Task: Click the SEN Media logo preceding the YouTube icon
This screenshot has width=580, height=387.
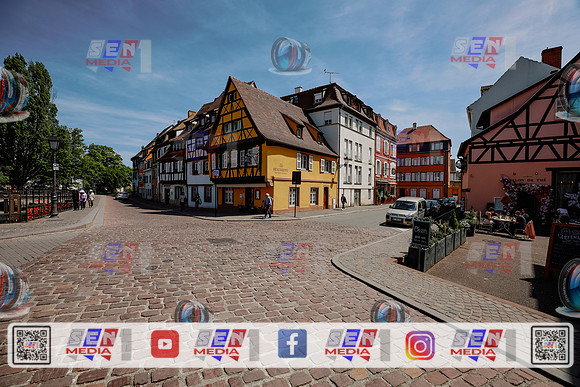Action: coord(98,344)
